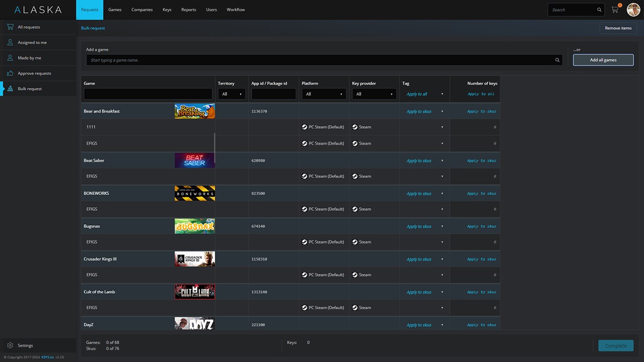Go to the Games tab

tap(115, 10)
